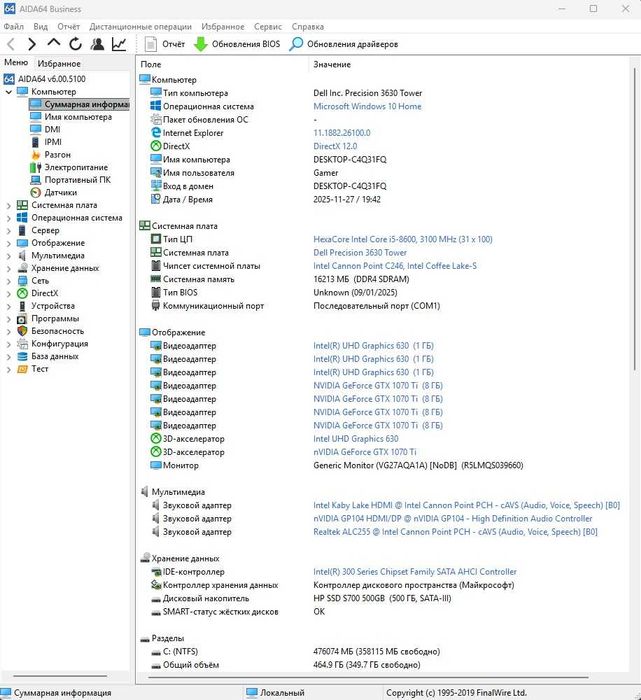Screen dimensions: 641x700
Task: Click the Тест tree icon
Action: (22, 369)
